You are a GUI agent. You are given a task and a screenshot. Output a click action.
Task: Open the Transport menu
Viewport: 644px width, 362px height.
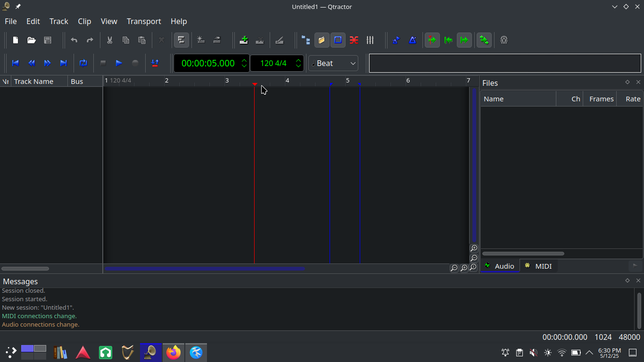click(x=144, y=21)
